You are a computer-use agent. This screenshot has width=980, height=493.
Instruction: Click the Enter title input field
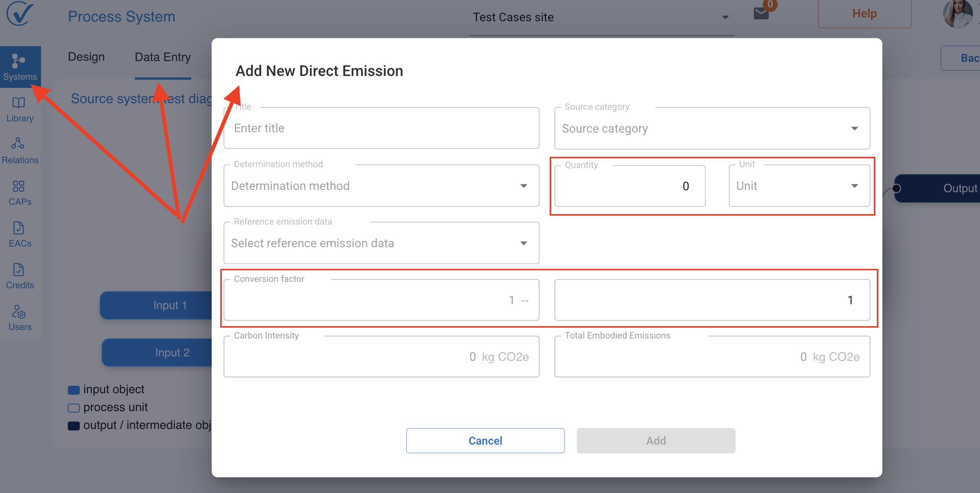click(381, 128)
